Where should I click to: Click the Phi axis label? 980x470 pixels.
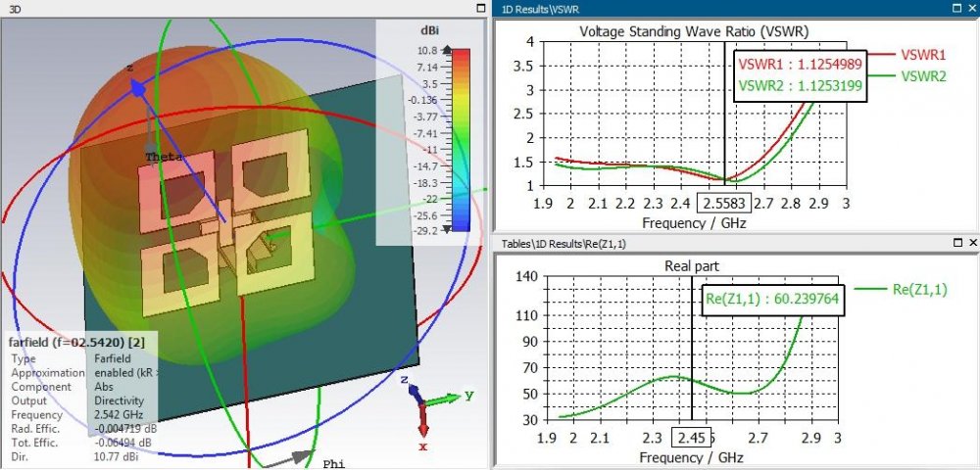click(334, 464)
